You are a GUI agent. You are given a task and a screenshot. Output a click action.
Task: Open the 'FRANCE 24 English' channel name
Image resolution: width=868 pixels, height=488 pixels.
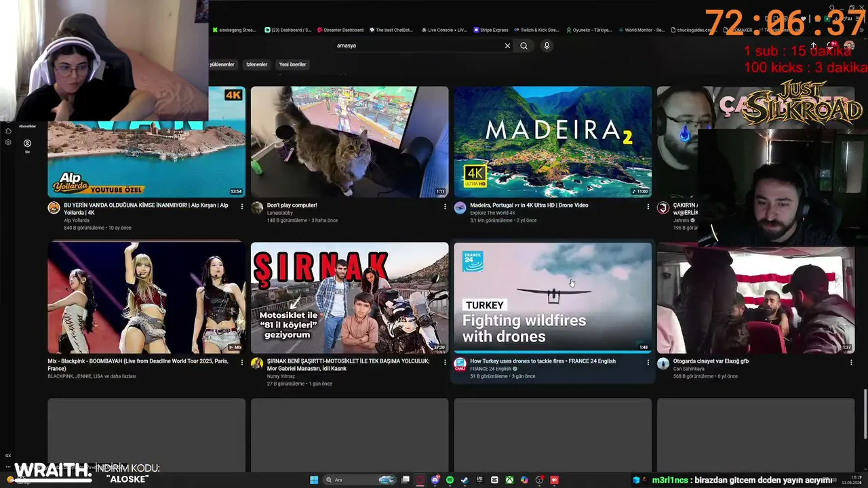(x=490, y=369)
